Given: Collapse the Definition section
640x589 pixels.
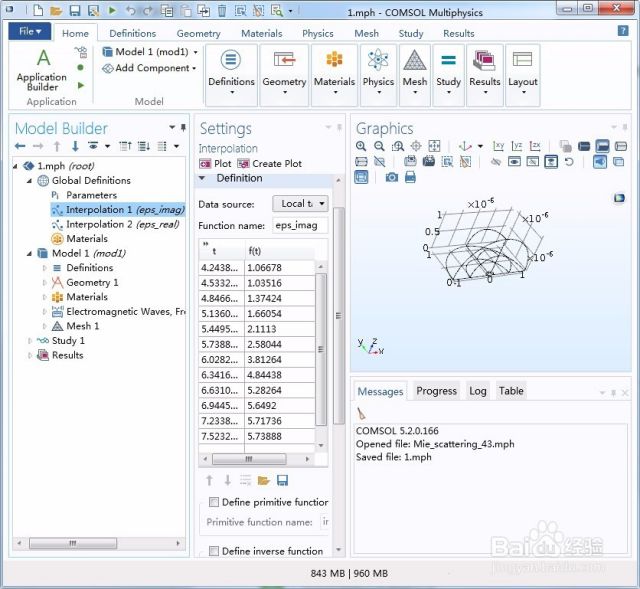Looking at the screenshot, I should coord(202,178).
